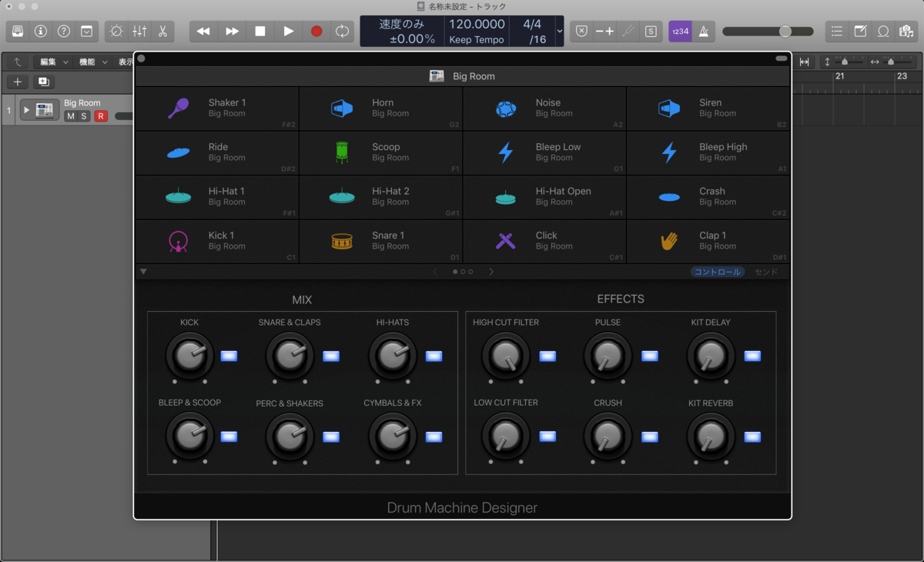Switch to センド tab
The height and width of the screenshot is (562, 924).
click(x=766, y=272)
